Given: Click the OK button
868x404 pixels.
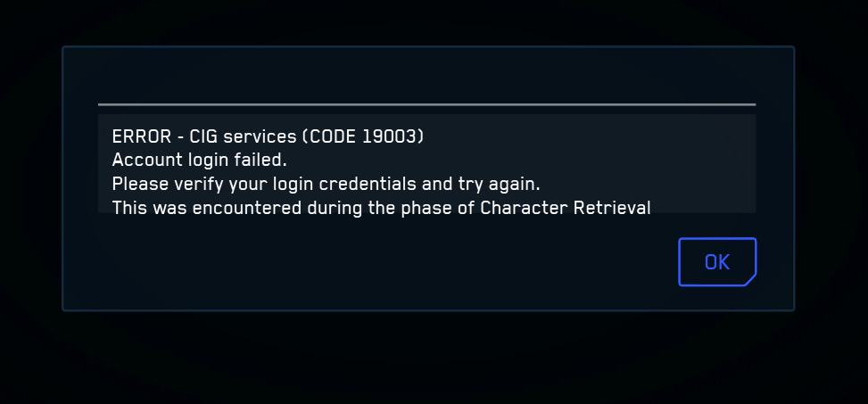Looking at the screenshot, I should click(x=717, y=262).
